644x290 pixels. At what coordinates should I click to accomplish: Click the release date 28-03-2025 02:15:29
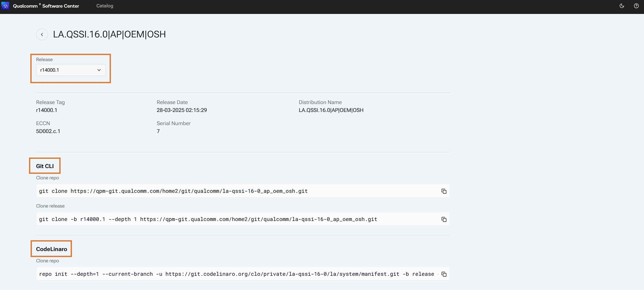[x=182, y=110]
